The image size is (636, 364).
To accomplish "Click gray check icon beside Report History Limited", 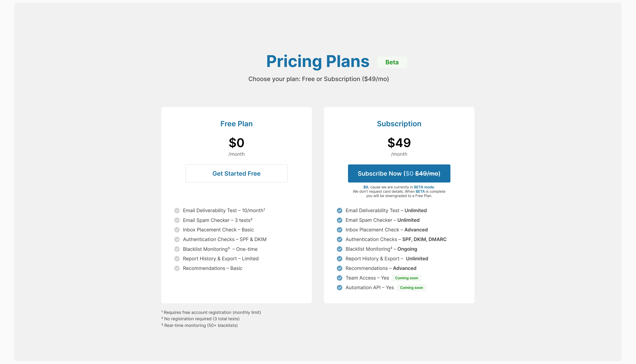I will (x=177, y=259).
